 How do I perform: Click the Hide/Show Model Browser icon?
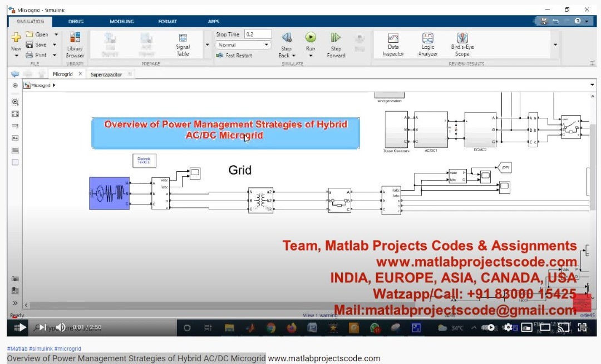pos(15,86)
